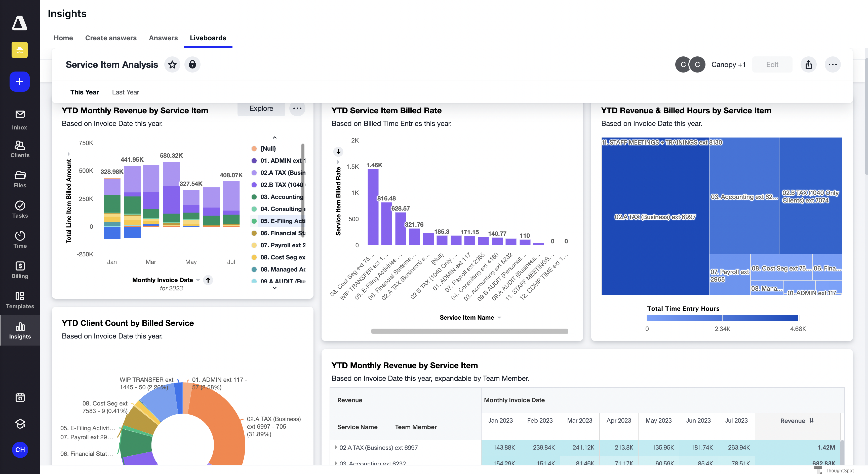This screenshot has width=868, height=474.
Task: Toggle the 04. Consulting legend item
Action: [278, 209]
